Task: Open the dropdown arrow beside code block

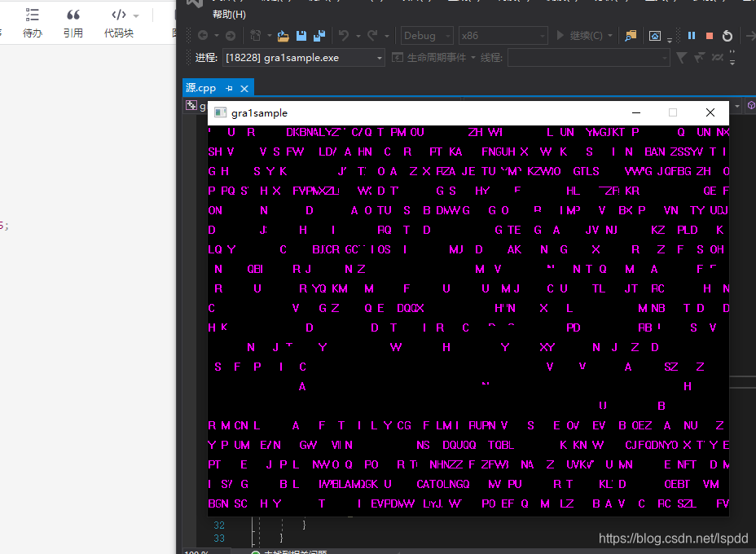Action: [136, 16]
